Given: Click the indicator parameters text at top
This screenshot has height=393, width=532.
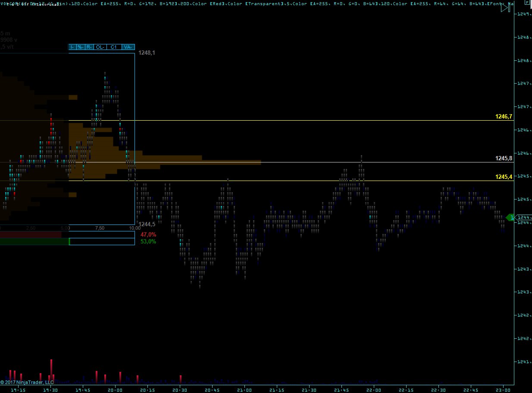Looking at the screenshot, I should 259,3.
